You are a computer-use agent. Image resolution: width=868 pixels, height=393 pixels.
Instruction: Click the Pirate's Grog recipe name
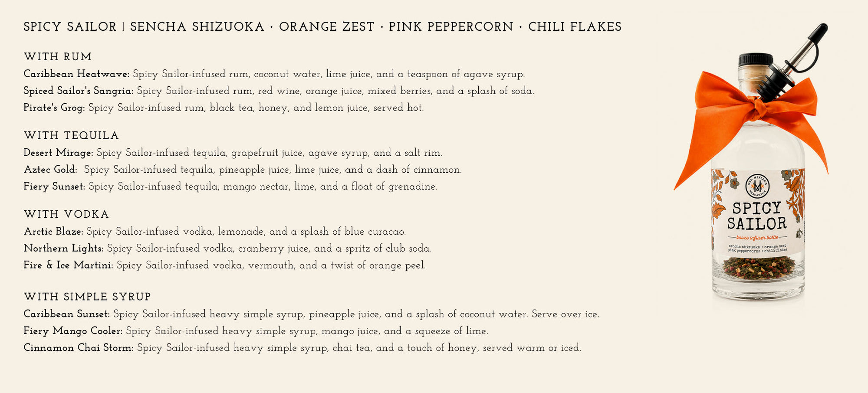[x=54, y=108]
